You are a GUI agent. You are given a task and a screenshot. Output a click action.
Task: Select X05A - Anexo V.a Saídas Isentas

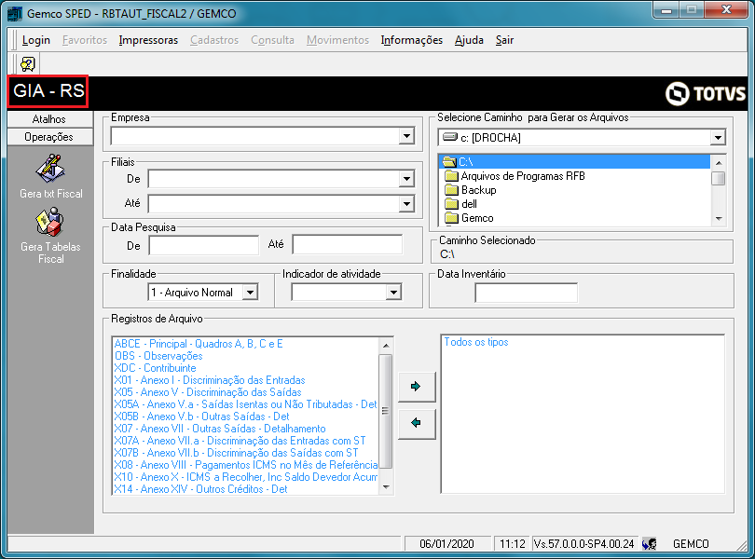[x=245, y=404]
